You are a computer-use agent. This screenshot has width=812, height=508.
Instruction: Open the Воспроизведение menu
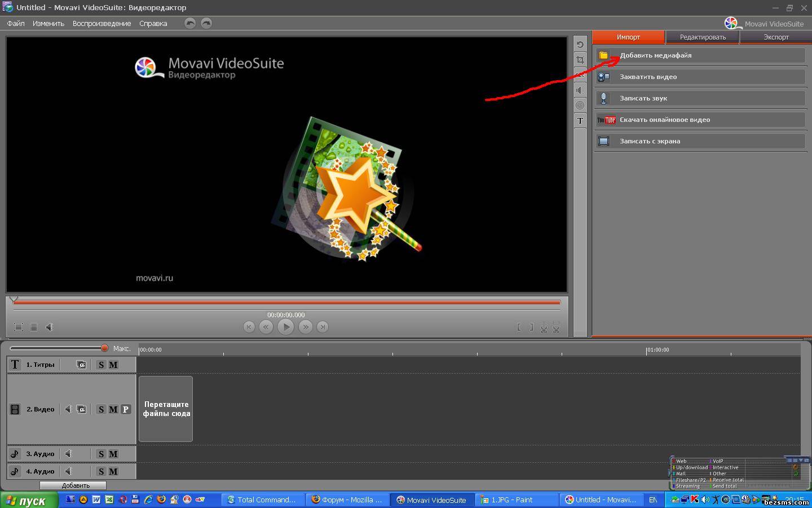coord(101,24)
